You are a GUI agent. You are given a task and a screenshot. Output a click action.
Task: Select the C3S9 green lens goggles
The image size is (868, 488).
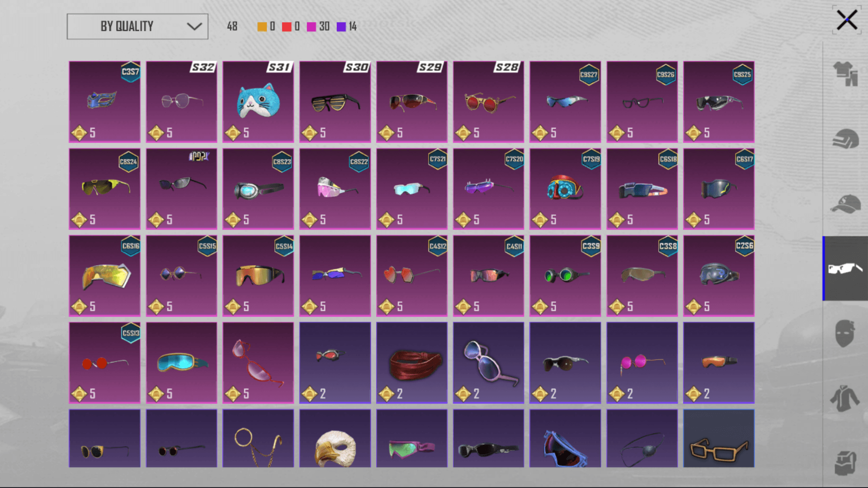point(565,276)
